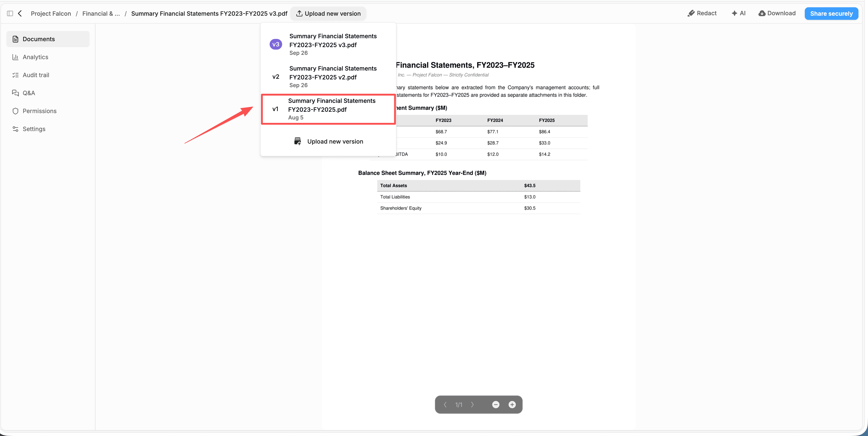Click the Shareholders' Equity row label
This screenshot has width=868, height=436.
pyautogui.click(x=401, y=208)
